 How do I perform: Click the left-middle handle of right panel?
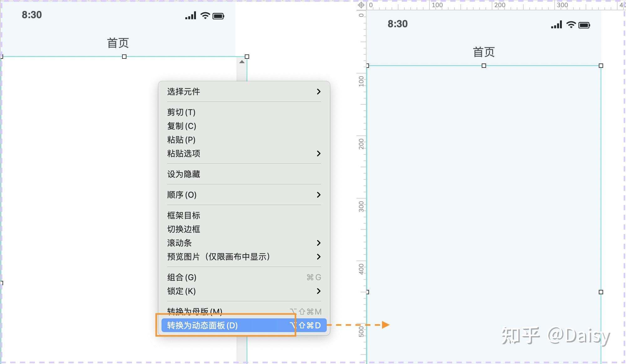[x=368, y=292]
